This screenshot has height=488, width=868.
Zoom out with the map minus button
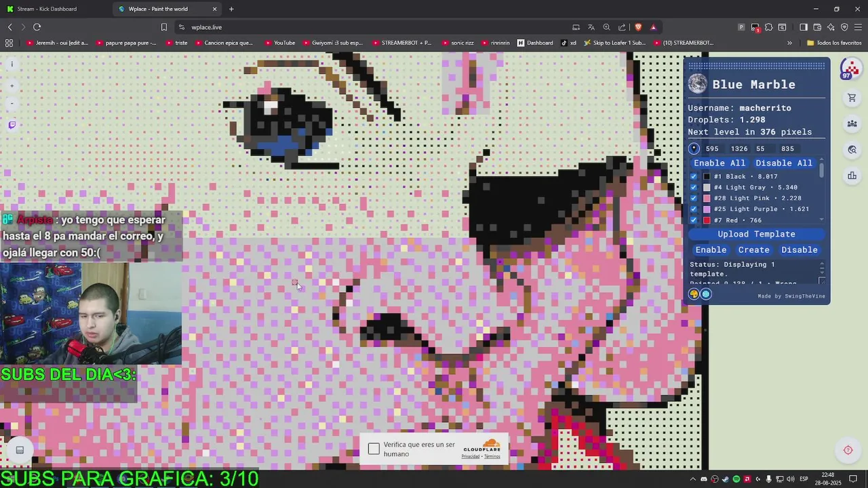click(x=12, y=104)
